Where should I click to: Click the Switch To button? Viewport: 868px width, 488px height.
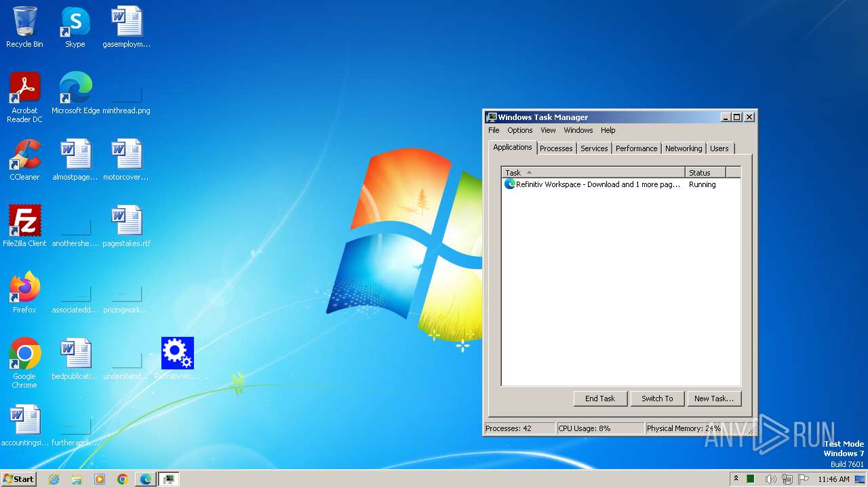pos(657,399)
